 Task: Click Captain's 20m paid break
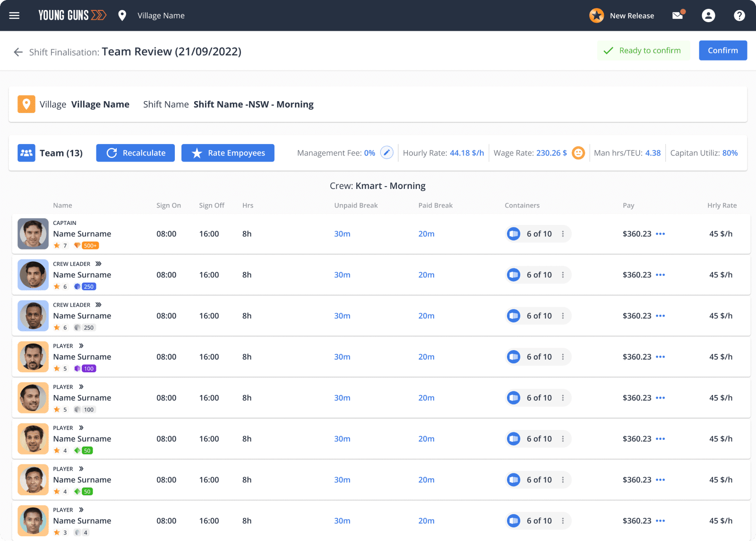pyautogui.click(x=426, y=234)
